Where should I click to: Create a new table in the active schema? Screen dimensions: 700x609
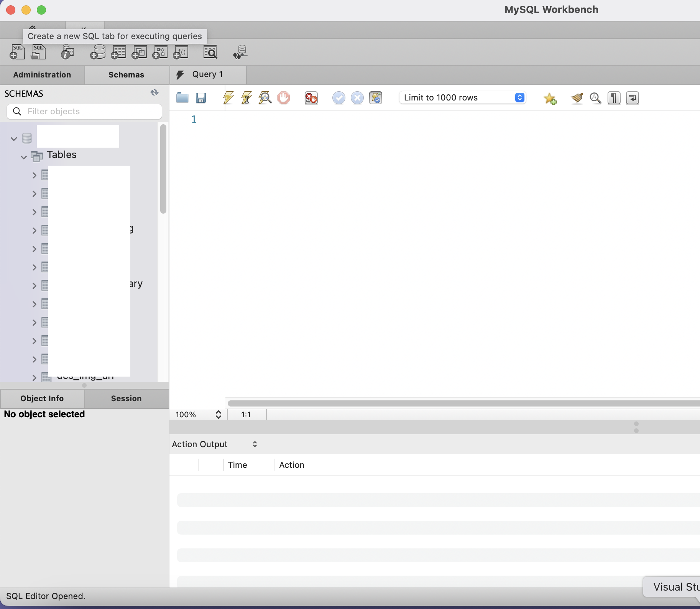point(118,52)
